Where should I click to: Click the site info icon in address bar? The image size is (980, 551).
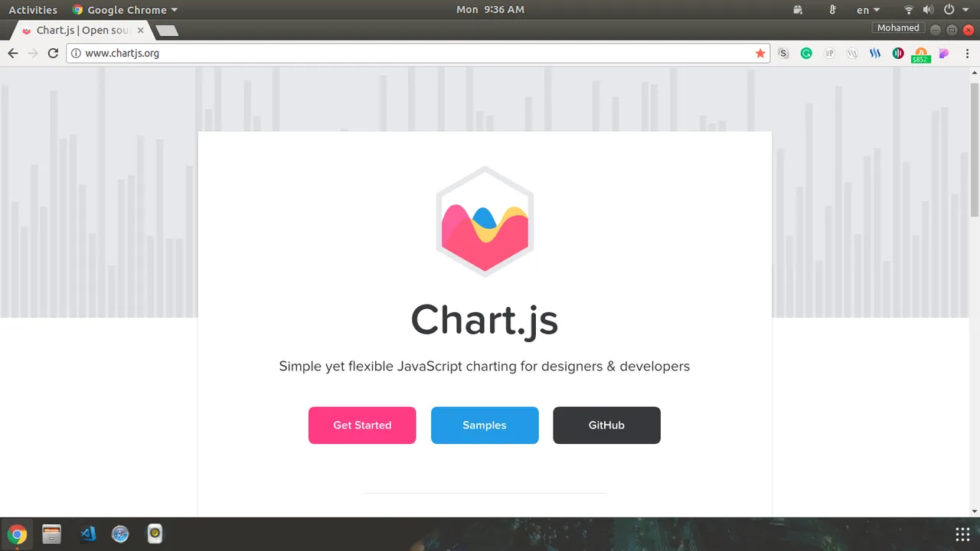(x=76, y=53)
